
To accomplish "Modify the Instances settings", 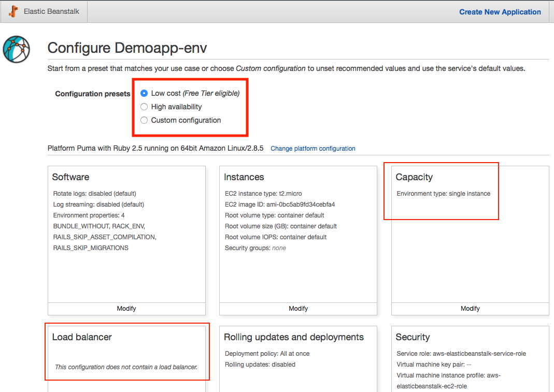I will [298, 308].
